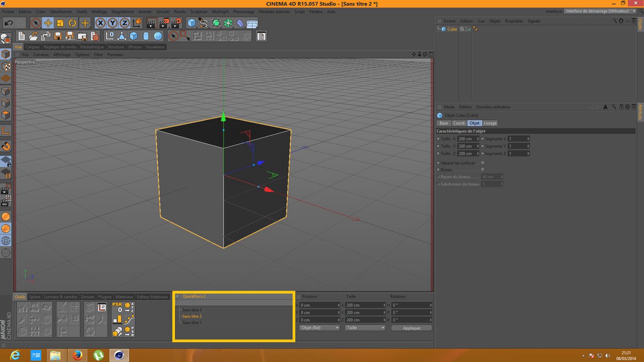644x362 pixels.
Task: Click the Firefox taskbar icon
Action: (x=78, y=355)
